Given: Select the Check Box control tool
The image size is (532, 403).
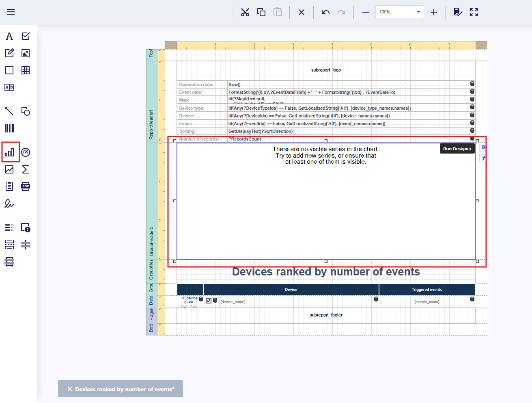Looking at the screenshot, I should [x=26, y=36].
